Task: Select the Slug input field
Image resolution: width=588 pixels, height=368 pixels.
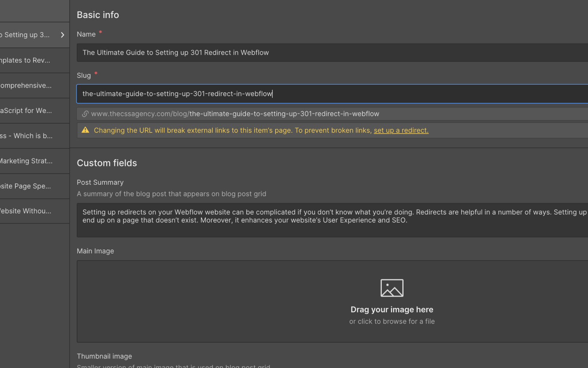Action: [x=257, y=94]
